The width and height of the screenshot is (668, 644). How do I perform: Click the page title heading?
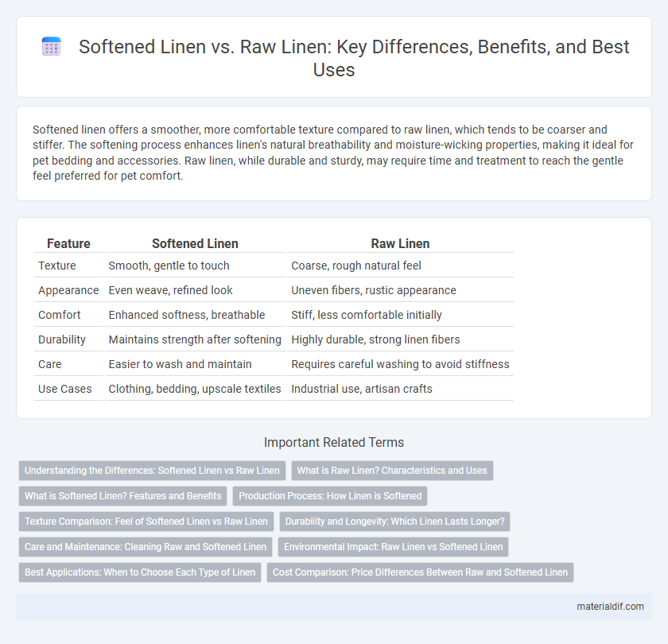pyautogui.click(x=354, y=58)
